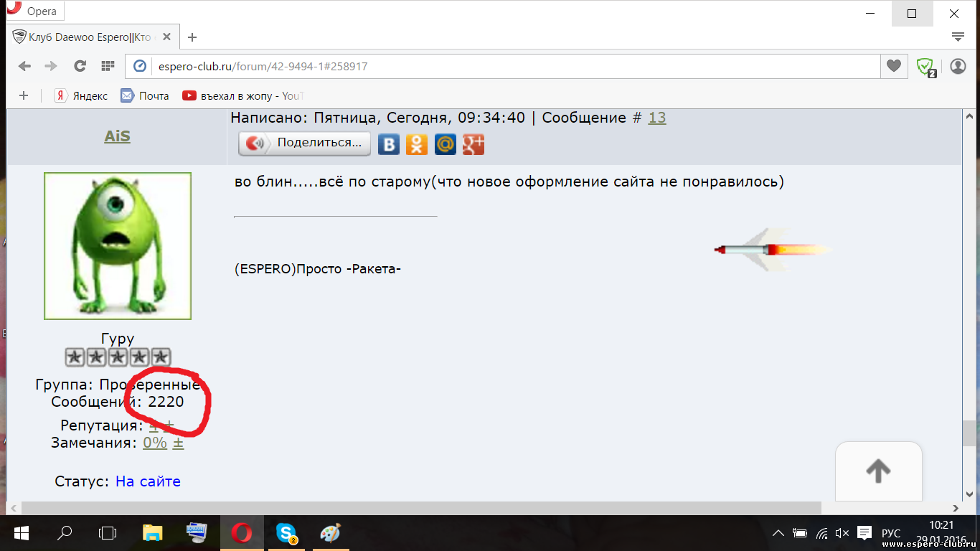Add page to bookmarks with heart icon
Image resolution: width=980 pixels, height=551 pixels.
[893, 66]
